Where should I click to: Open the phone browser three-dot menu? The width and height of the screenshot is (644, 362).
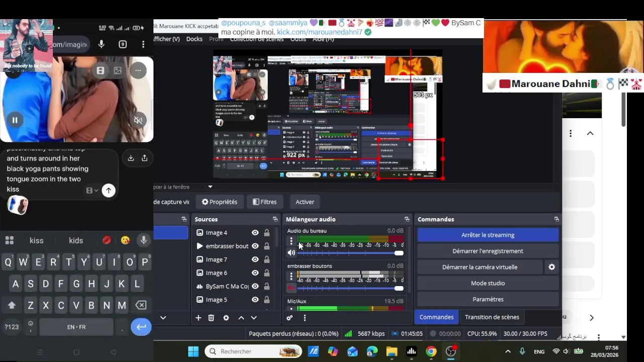(143, 44)
